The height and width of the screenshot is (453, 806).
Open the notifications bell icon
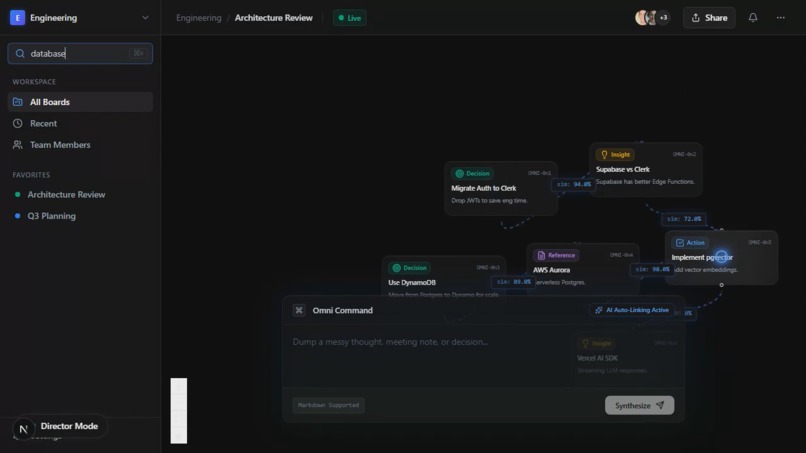tap(753, 17)
